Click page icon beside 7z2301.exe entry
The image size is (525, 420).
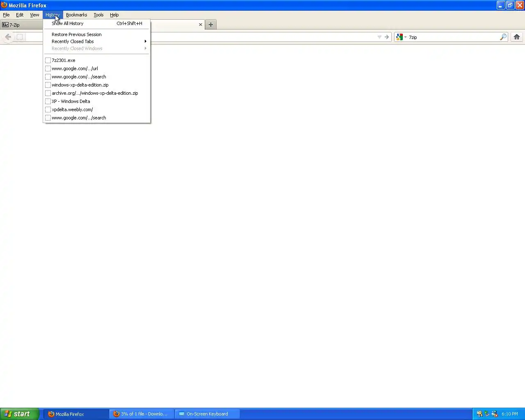pos(48,60)
